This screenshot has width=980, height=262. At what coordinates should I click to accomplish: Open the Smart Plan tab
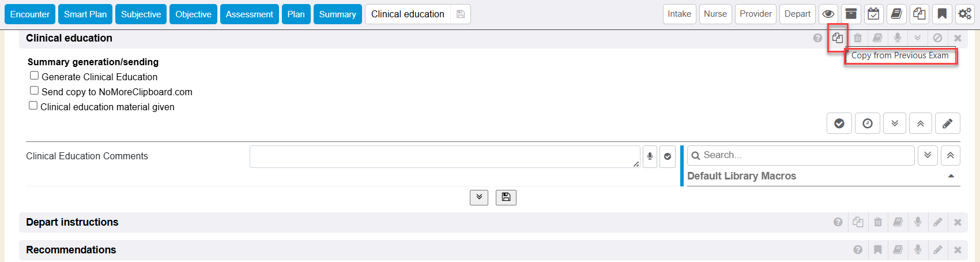pyautogui.click(x=85, y=14)
